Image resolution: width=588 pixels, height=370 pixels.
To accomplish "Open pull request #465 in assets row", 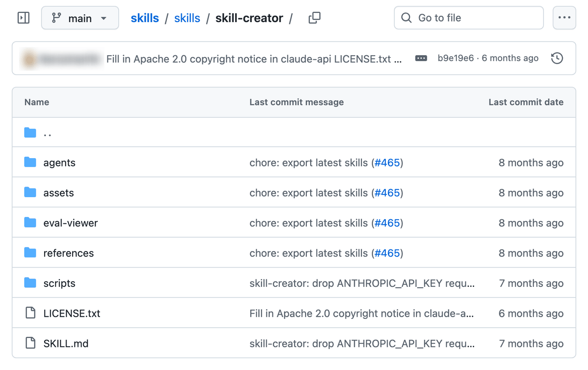I will click(x=387, y=193).
